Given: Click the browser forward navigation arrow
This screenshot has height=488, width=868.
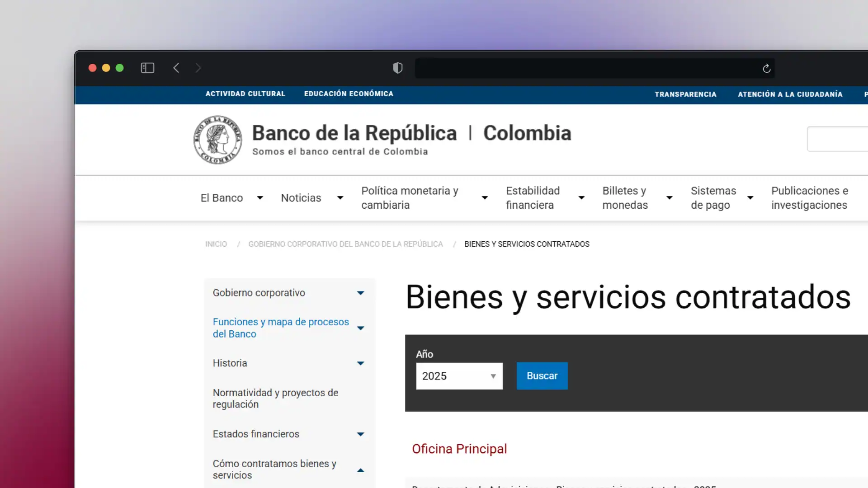Looking at the screenshot, I should 198,68.
